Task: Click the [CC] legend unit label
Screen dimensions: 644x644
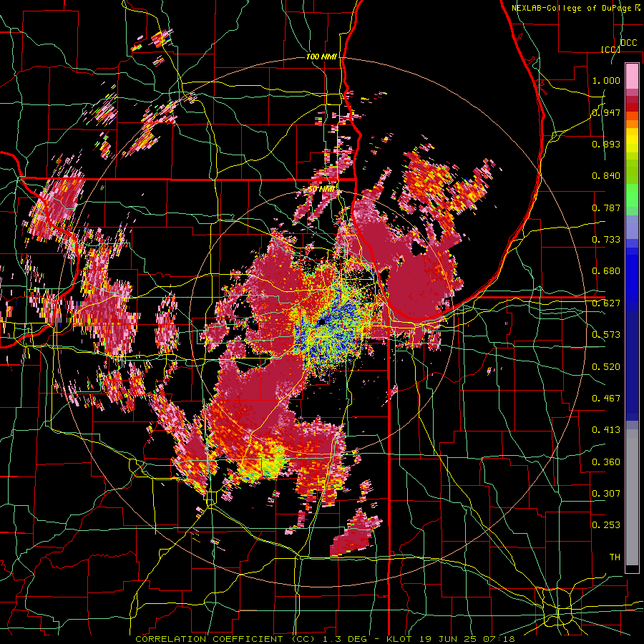Action: (610, 49)
